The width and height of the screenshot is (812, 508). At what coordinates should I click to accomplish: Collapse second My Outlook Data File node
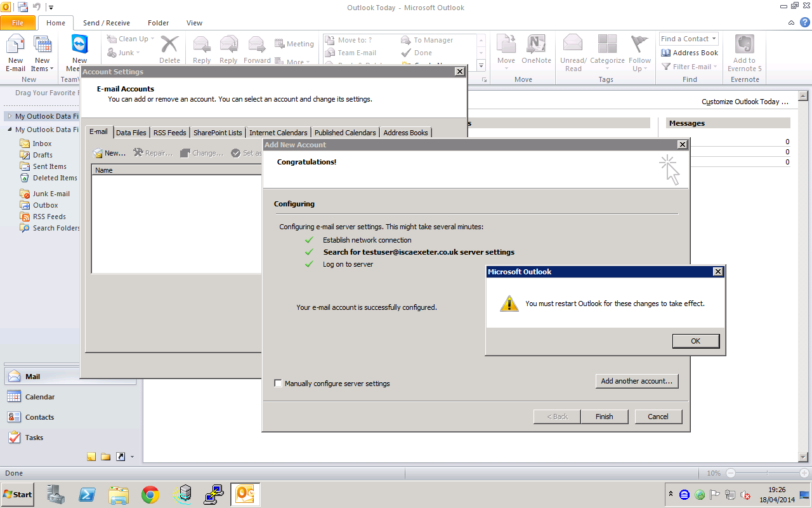click(x=10, y=130)
